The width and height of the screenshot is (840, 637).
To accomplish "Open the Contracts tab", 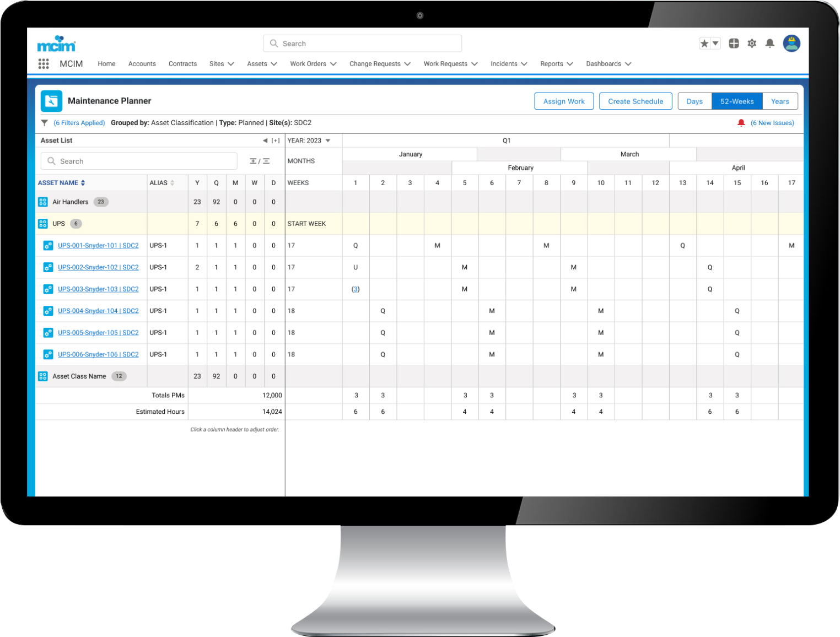I will [x=182, y=64].
